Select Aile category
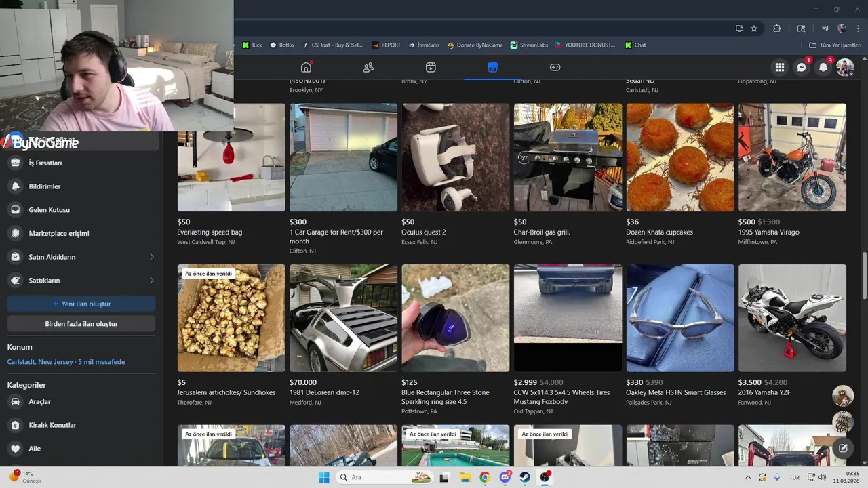The image size is (868, 488). click(81, 449)
